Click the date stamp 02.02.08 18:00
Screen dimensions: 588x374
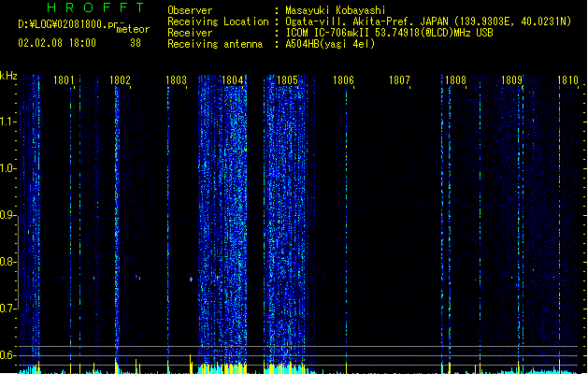pos(57,43)
